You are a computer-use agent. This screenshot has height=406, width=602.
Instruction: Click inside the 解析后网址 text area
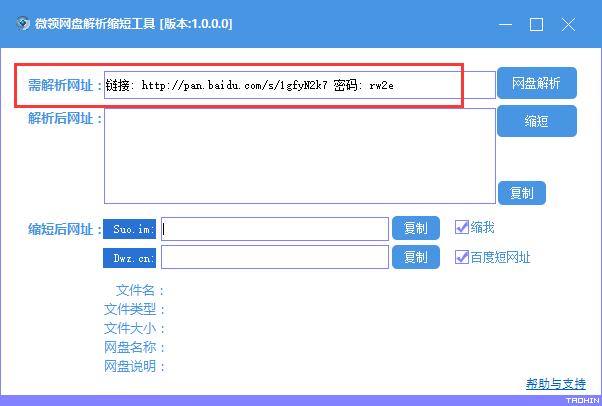(299, 156)
